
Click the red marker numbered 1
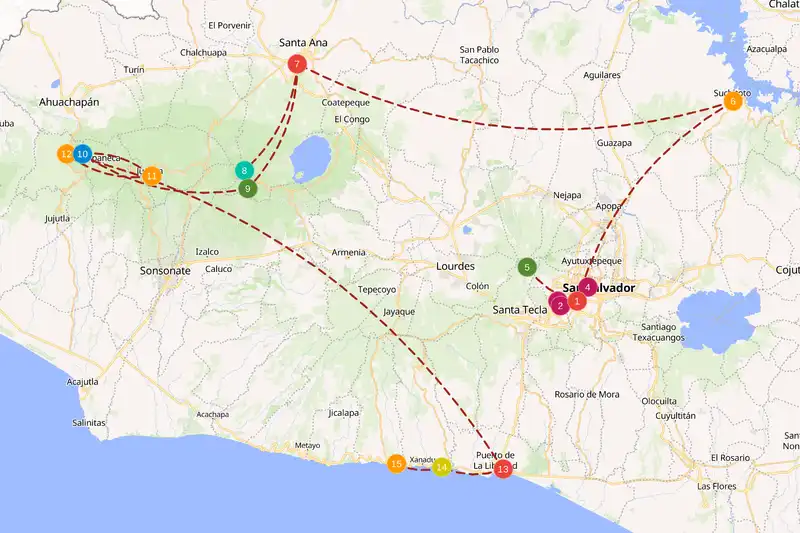click(x=577, y=301)
